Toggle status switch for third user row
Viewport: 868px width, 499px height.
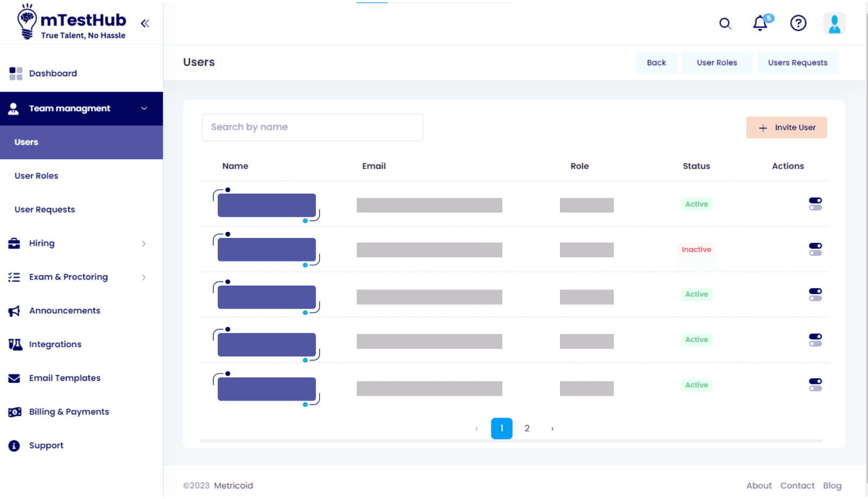(815, 294)
